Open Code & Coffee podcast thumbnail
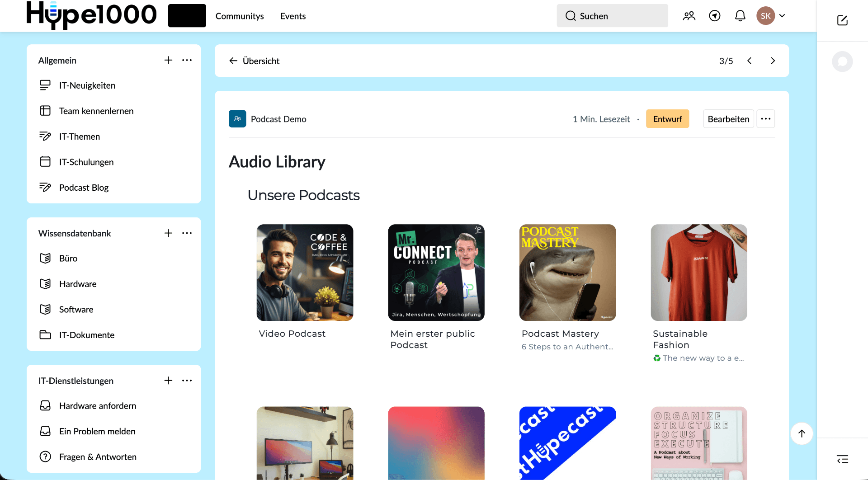The width and height of the screenshot is (868, 480). (x=305, y=273)
